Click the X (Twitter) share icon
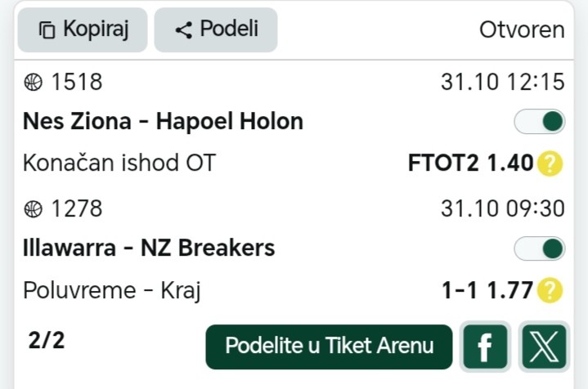Viewport: 588px width, 389px height. (x=543, y=347)
